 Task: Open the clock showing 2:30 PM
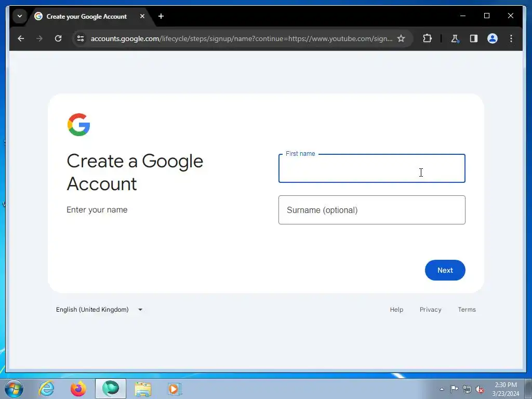coord(506,389)
